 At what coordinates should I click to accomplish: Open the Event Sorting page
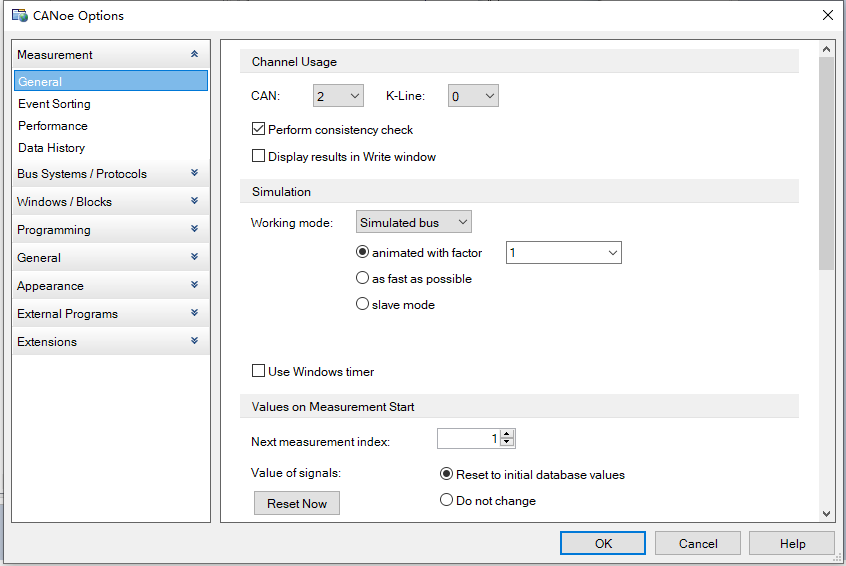(54, 104)
